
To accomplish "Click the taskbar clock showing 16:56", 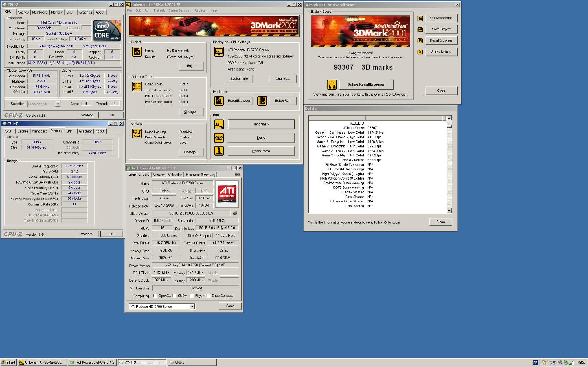I will 580,363.
